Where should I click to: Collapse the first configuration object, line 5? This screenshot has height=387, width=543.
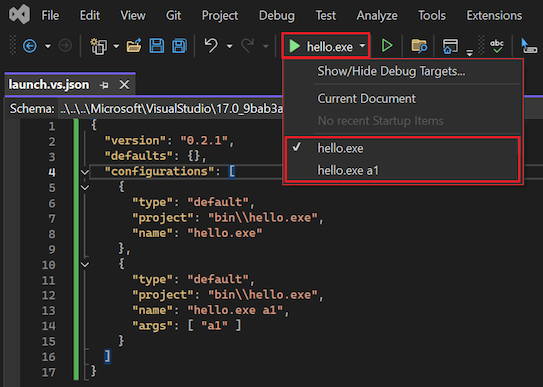[84, 187]
